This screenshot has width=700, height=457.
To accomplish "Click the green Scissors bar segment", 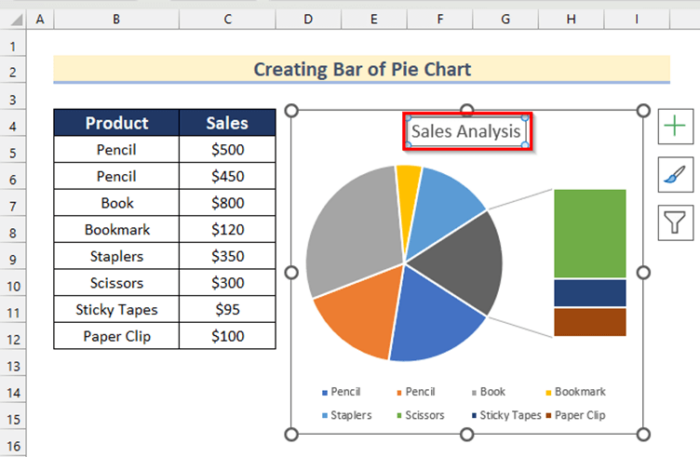I will tap(589, 233).
